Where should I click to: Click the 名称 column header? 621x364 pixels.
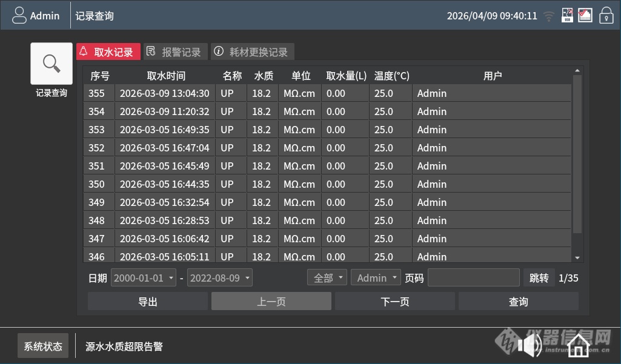[232, 76]
